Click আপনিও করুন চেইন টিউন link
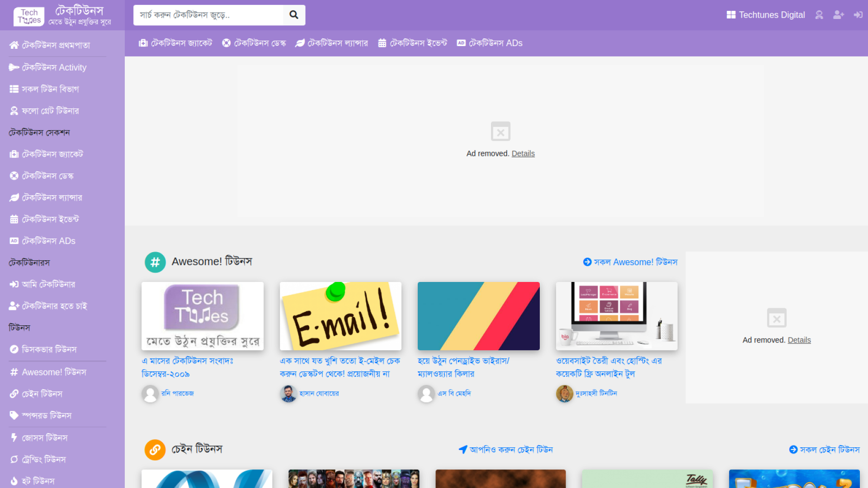The image size is (868, 488). [505, 450]
